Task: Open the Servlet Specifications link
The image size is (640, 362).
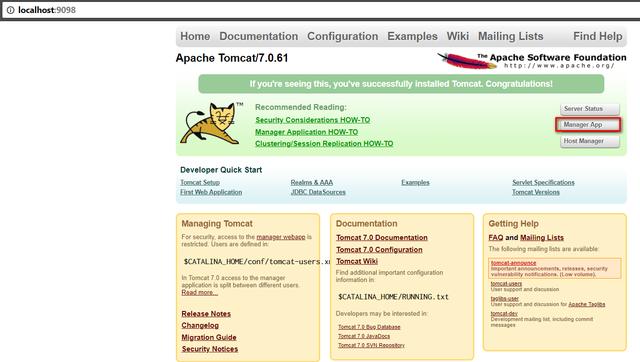Action: tap(543, 182)
